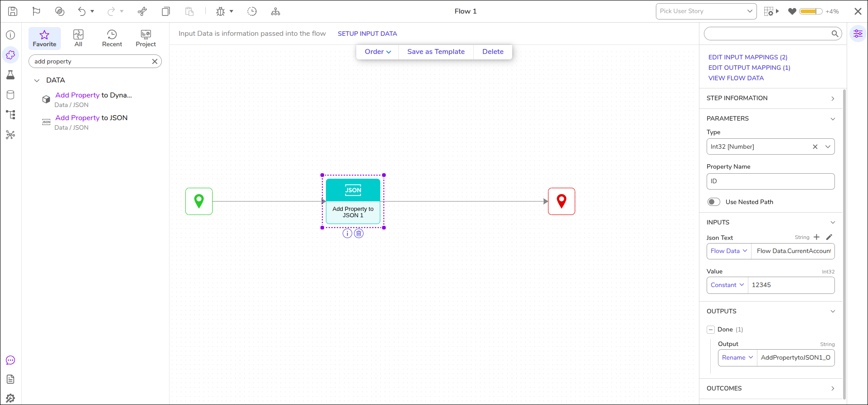Switch to the Recent tab
Image resolution: width=868 pixels, height=405 pixels.
pos(112,39)
